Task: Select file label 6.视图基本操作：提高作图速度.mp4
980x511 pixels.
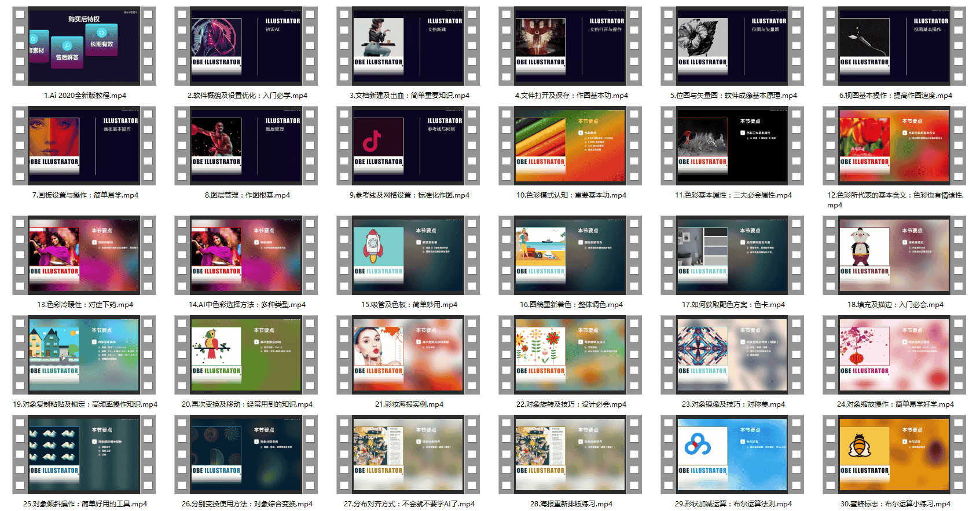Action: click(x=895, y=96)
